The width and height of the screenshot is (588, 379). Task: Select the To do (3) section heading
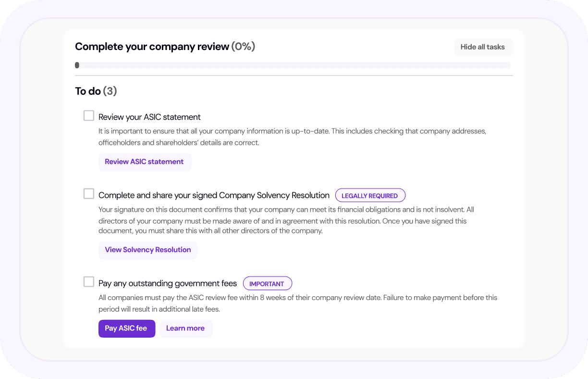pyautogui.click(x=96, y=91)
